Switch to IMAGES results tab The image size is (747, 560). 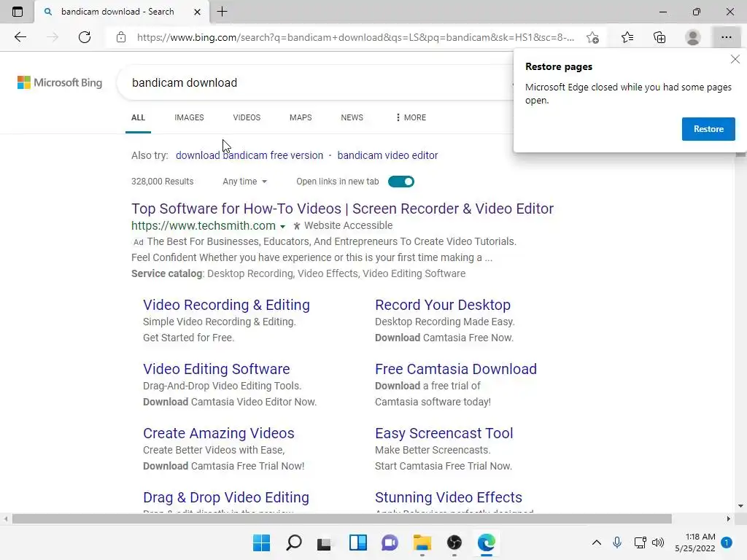(189, 117)
